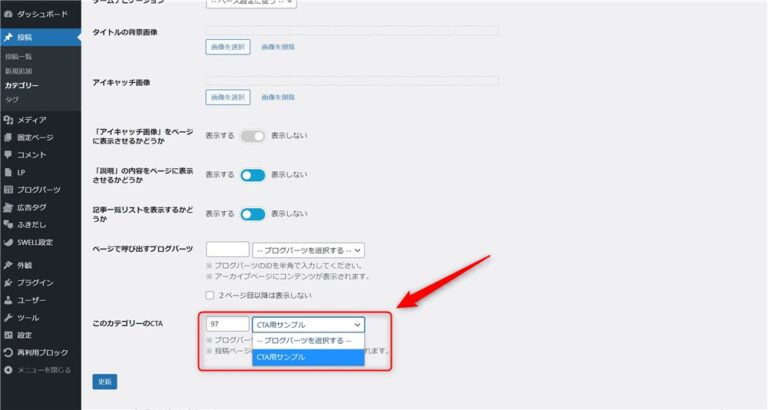This screenshot has width=768, height=410.
Task: Check the 2ページ目以降は表示しない checkbox
Action: (x=210, y=296)
